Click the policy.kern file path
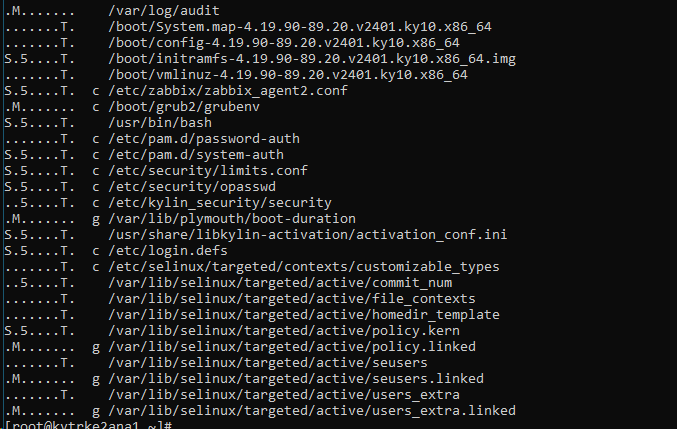This screenshot has height=429, width=677. pyautogui.click(x=284, y=331)
